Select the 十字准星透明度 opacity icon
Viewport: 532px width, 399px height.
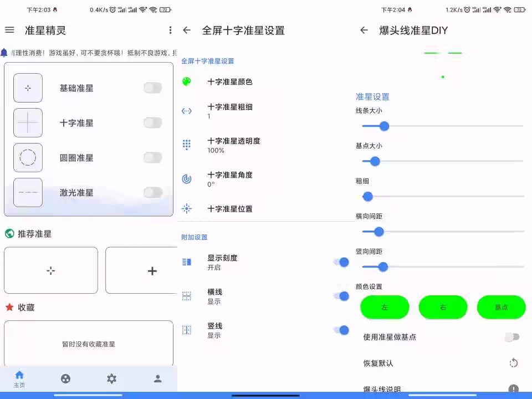click(x=187, y=145)
